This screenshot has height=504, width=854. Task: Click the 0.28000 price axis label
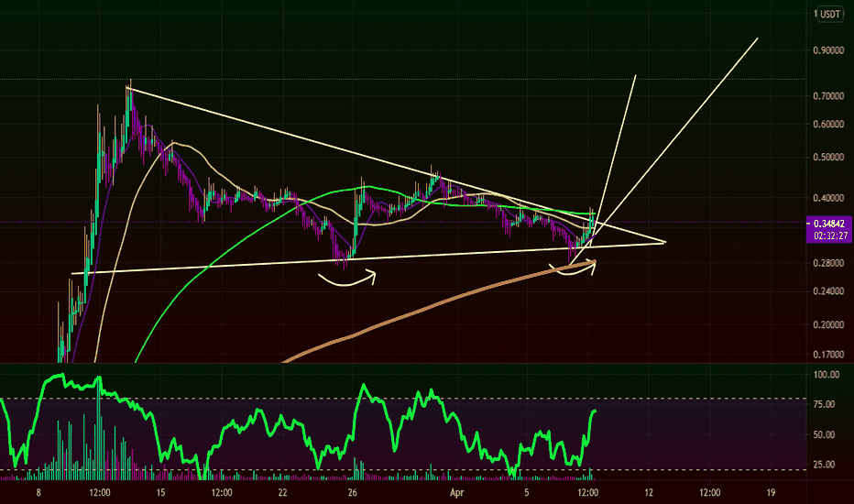[x=828, y=263]
